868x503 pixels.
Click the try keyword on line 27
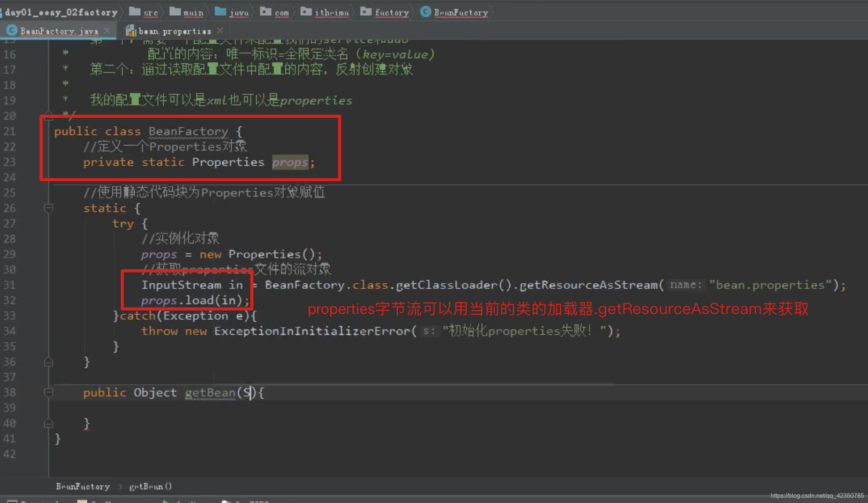(123, 224)
